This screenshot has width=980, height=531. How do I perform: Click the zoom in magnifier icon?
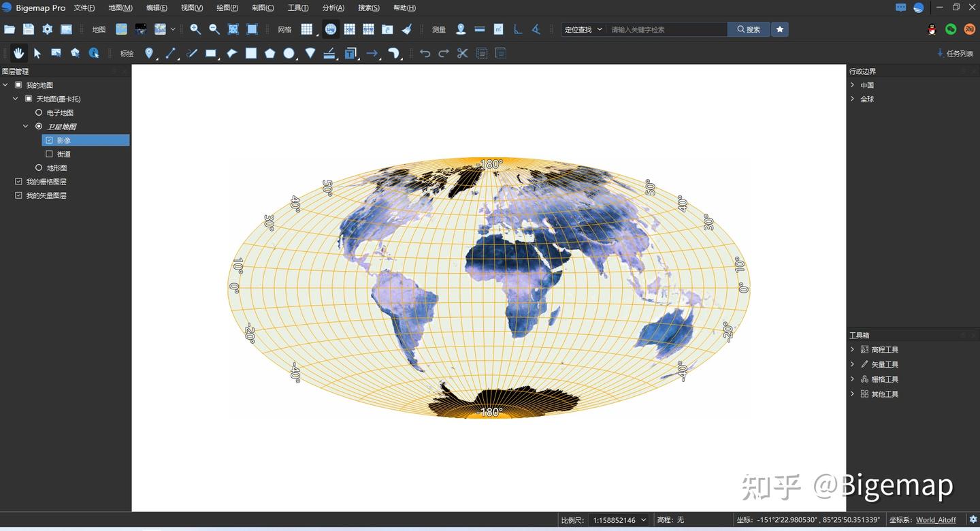pos(195,29)
